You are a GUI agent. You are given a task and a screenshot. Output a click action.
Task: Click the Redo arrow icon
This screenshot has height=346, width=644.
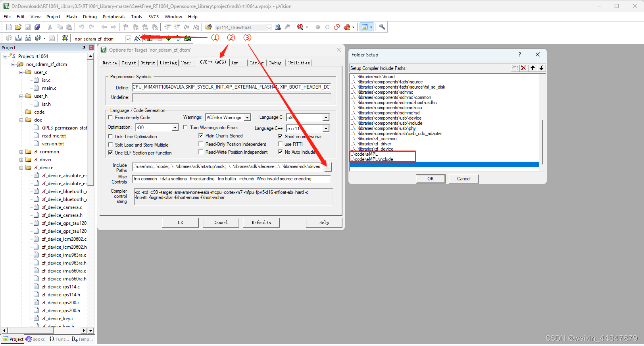91,27
